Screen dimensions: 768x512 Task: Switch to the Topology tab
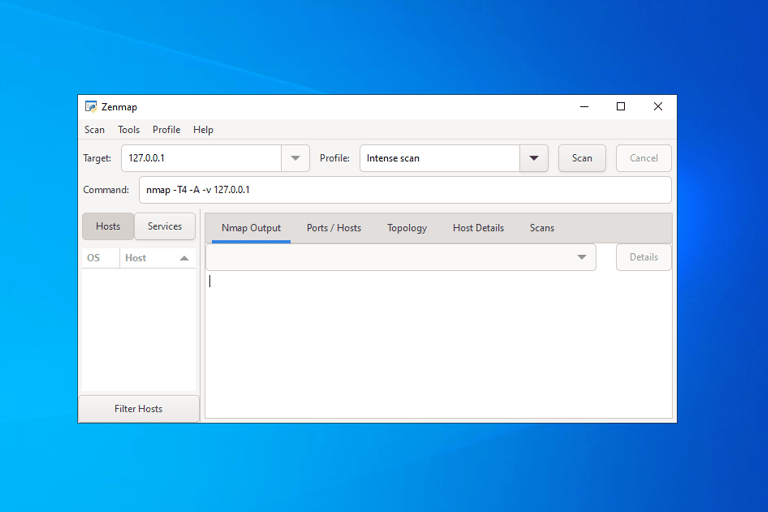pos(407,228)
